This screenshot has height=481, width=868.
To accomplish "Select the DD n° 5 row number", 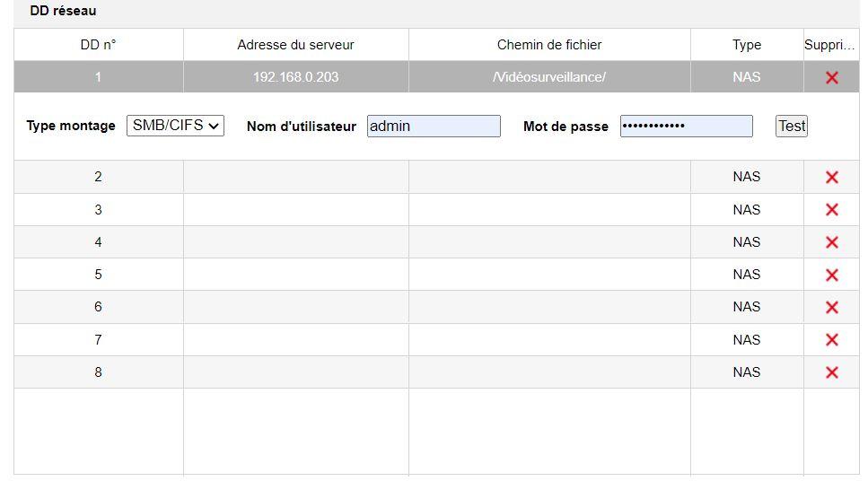I will tap(98, 275).
